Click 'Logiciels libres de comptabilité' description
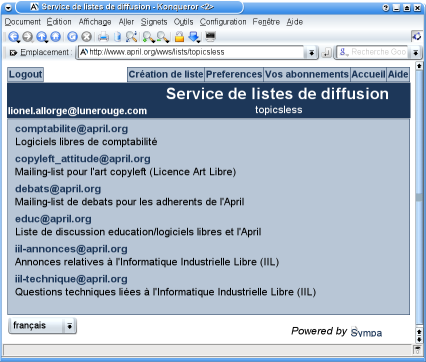 tap(86, 142)
